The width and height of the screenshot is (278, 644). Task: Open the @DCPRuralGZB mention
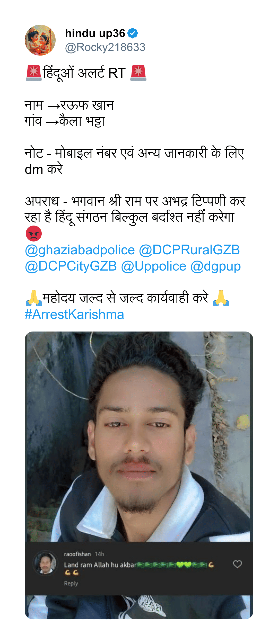point(189,250)
